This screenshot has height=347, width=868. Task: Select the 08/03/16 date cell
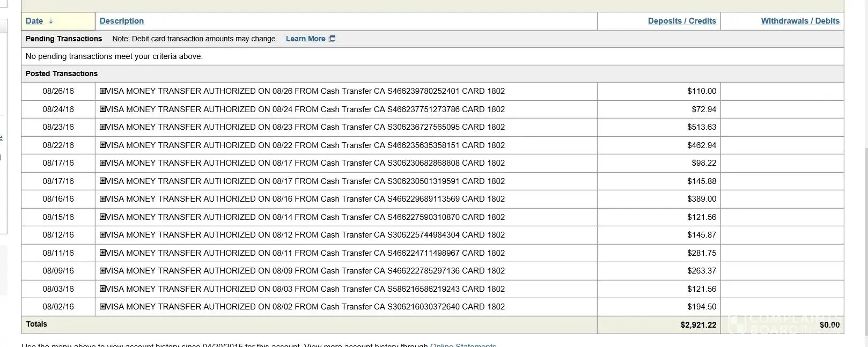point(58,289)
